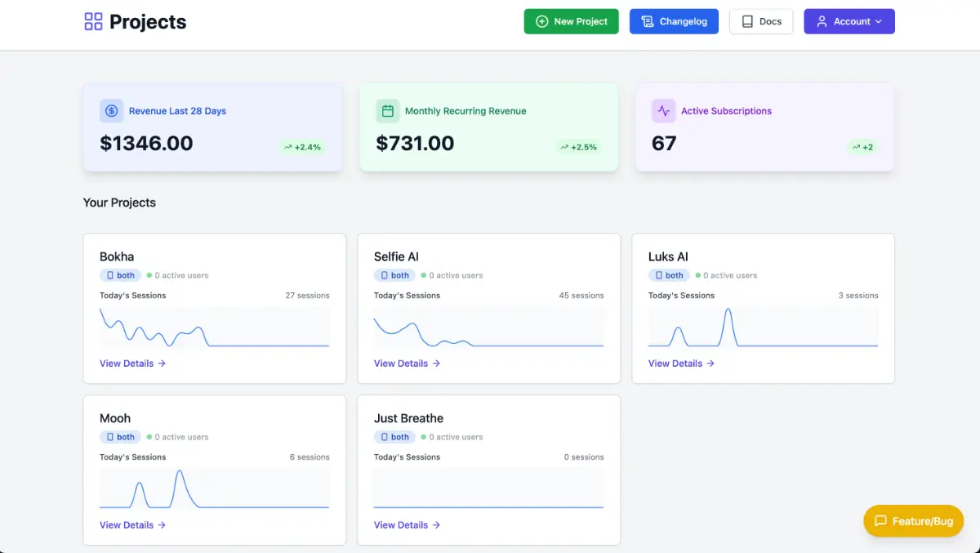Click the green status dot on Mooh card
The height and width of the screenshot is (553, 980).
pos(149,437)
